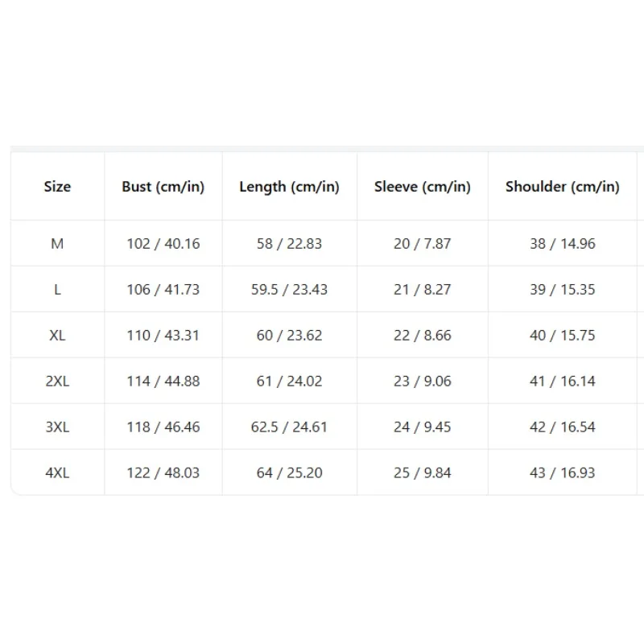
Task: Select the XL size cell
Action: tap(57, 336)
